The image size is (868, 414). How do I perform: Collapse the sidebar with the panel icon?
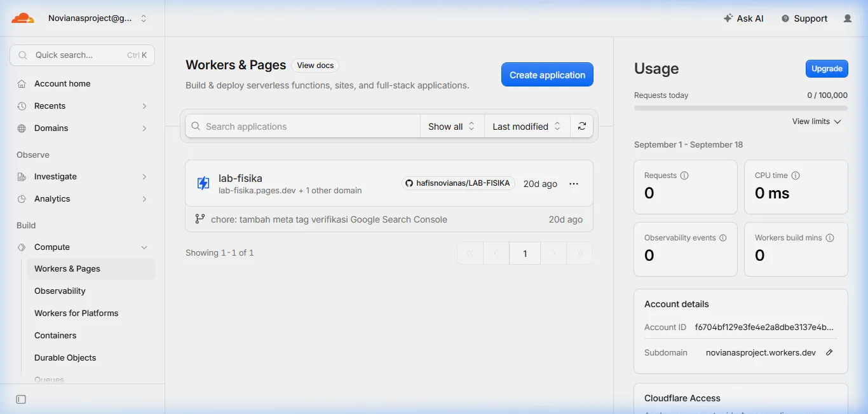[x=21, y=399]
